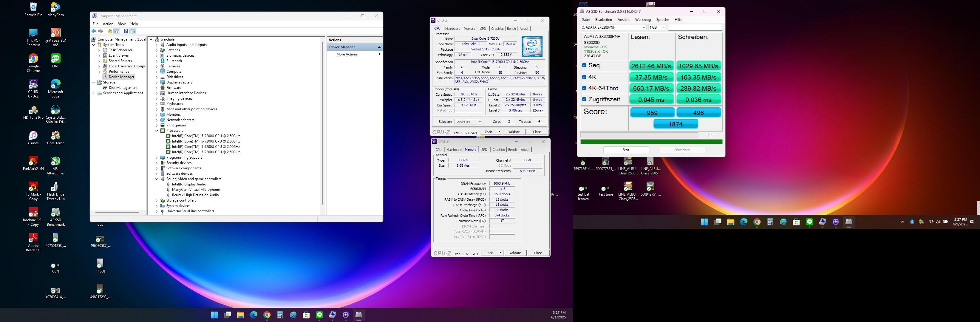Open File Explorer from the left taskbar
The image size is (980, 322).
[240, 315]
